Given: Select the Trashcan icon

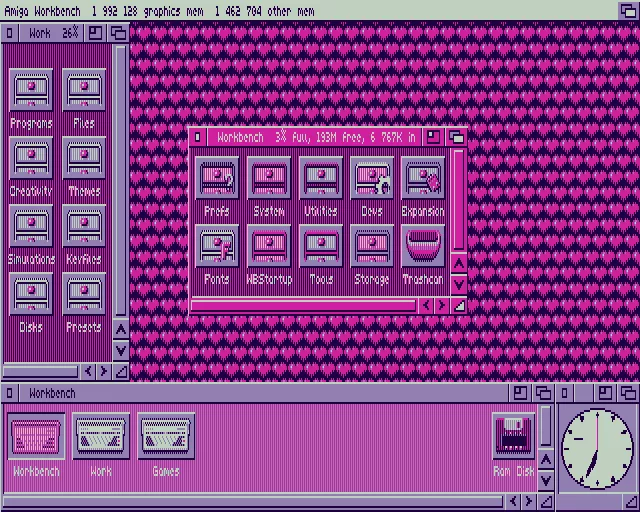Looking at the screenshot, I should pyautogui.click(x=423, y=247).
